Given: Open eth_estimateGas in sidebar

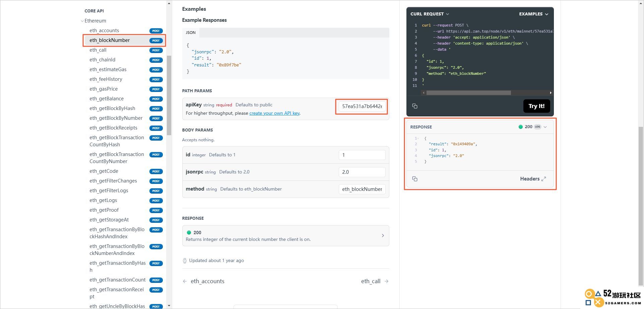Looking at the screenshot, I should point(124,69).
